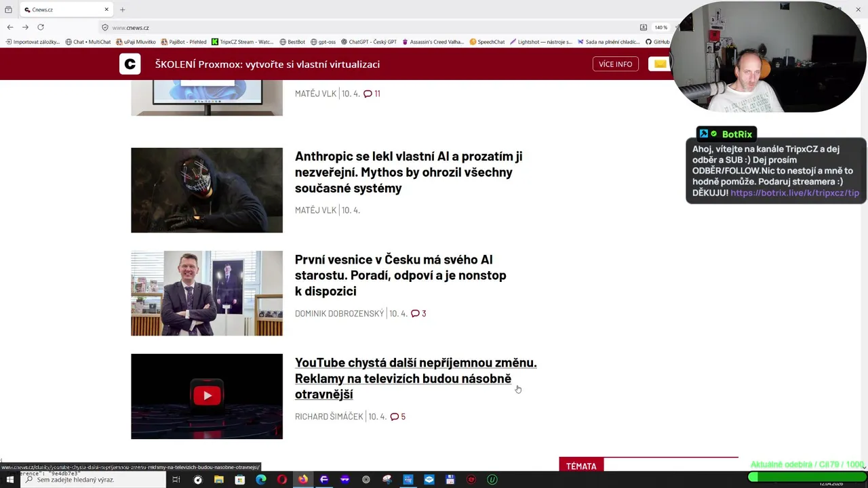Screen dimensions: 868x488
Task: Open the Windows Start button
Action: [x=10, y=480]
